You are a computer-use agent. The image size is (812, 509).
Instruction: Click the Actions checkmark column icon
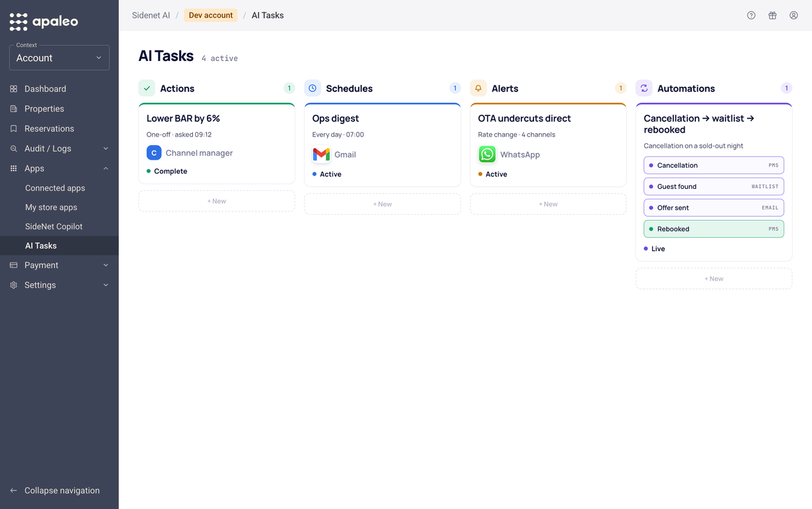(147, 88)
